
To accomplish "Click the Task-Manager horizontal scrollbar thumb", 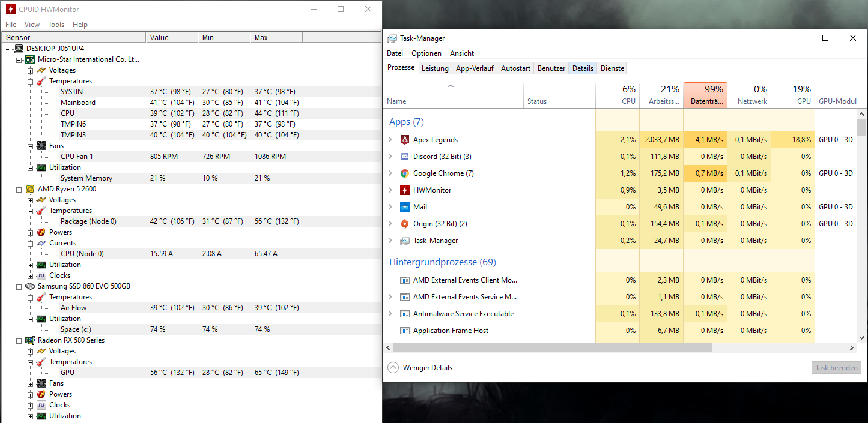I will click(553, 348).
